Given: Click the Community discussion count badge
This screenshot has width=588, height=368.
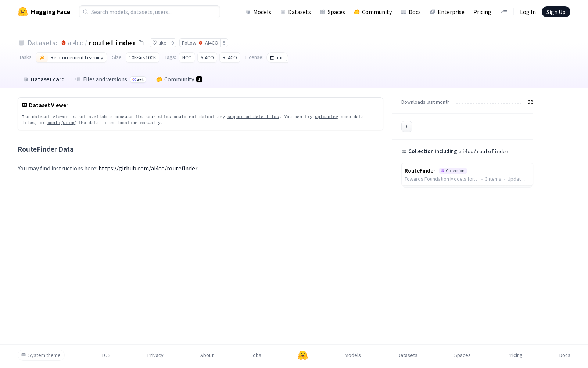Looking at the screenshot, I should [199, 79].
